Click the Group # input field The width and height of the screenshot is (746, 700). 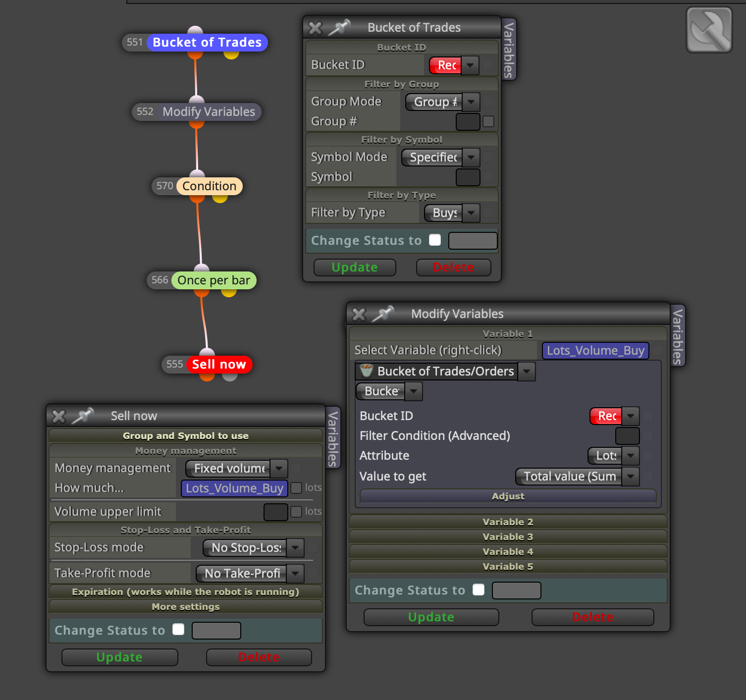pyautogui.click(x=468, y=121)
